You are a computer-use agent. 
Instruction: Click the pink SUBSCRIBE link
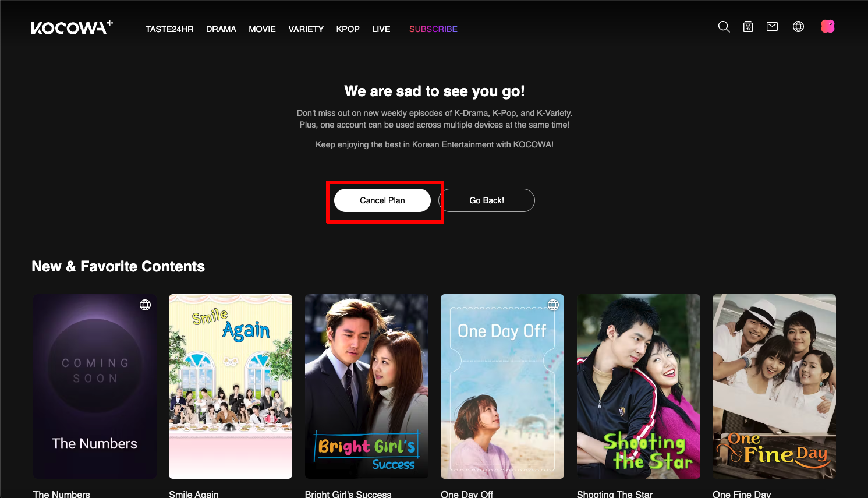click(x=433, y=29)
